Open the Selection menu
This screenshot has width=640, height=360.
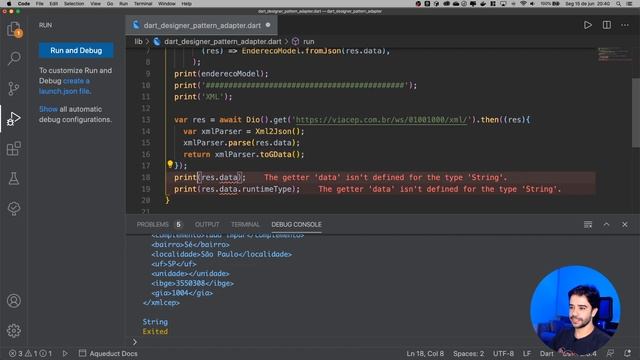pyautogui.click(x=74, y=4)
